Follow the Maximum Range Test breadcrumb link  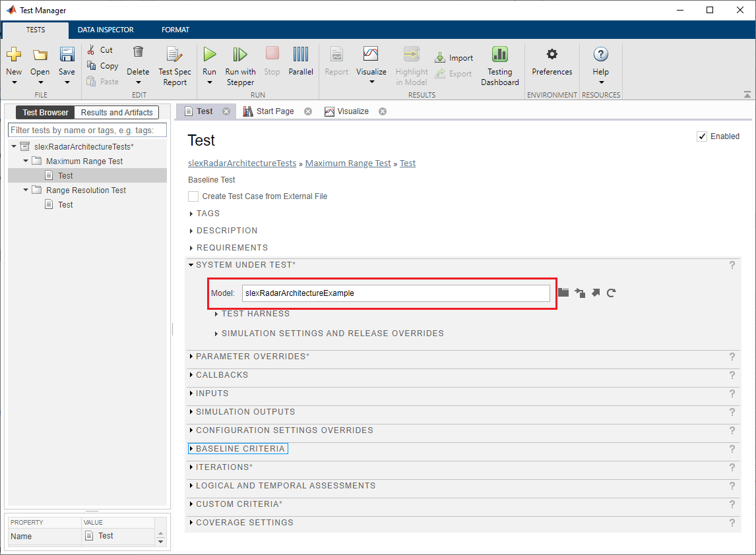pos(348,163)
